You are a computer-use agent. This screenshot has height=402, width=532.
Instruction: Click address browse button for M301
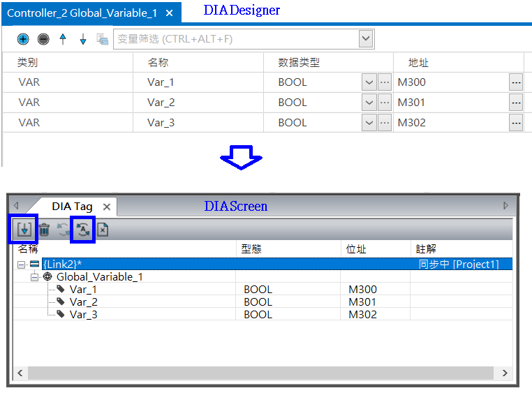pyautogui.click(x=516, y=103)
